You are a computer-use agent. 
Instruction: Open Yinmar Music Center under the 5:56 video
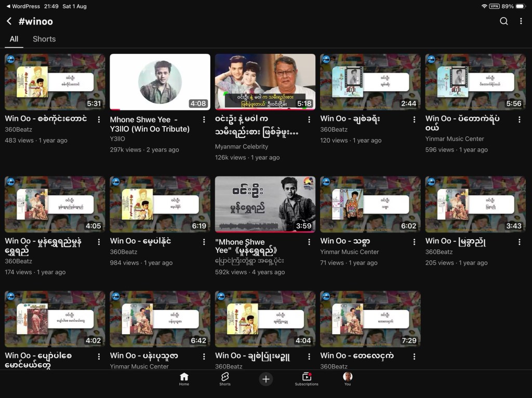455,139
